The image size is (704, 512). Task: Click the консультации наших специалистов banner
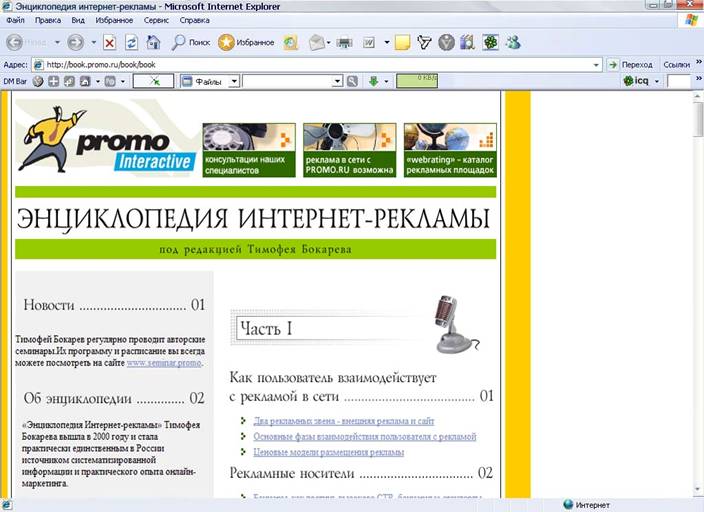click(249, 150)
